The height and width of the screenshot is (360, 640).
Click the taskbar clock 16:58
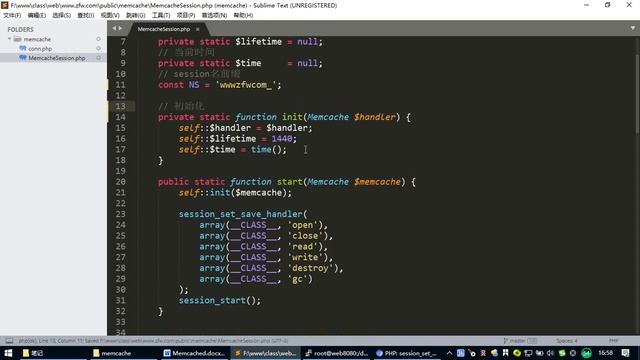(x=606, y=353)
